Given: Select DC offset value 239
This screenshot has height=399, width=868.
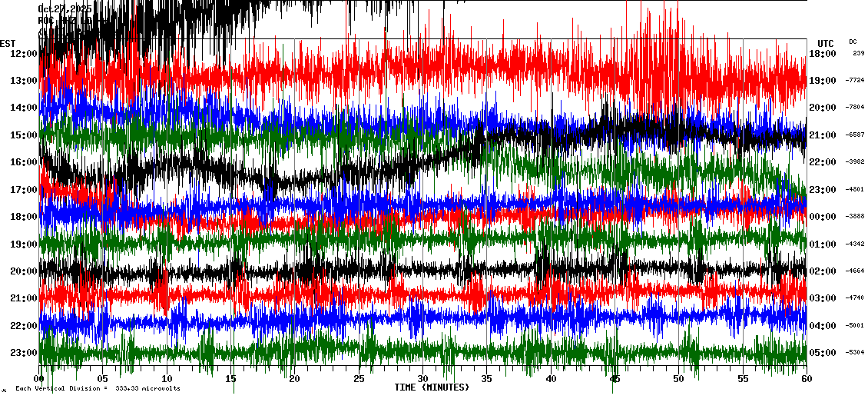Looking at the screenshot, I should click(x=859, y=53).
